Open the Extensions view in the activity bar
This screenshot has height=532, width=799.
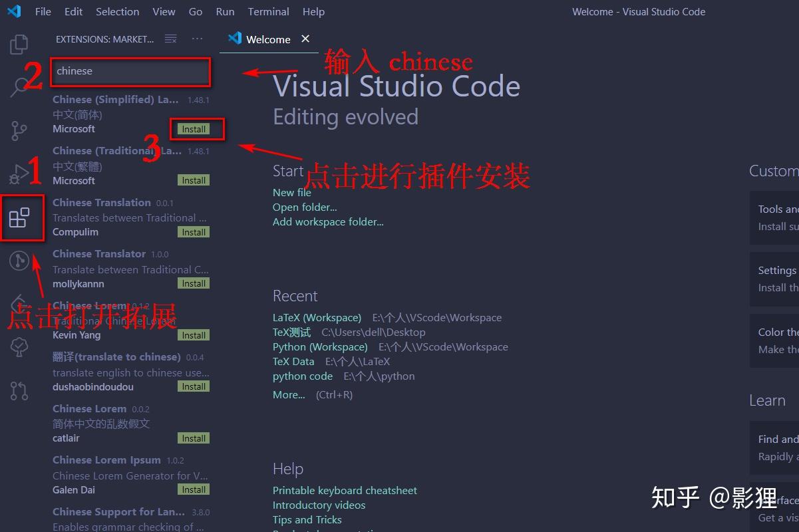(22, 217)
